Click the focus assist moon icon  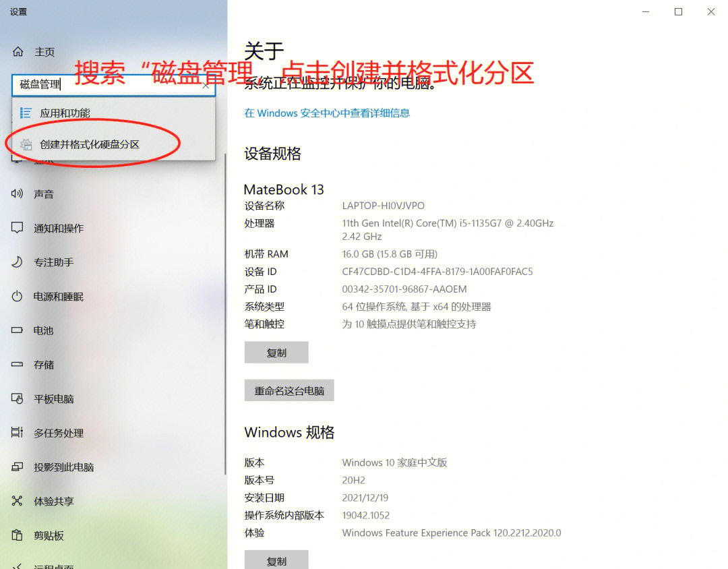pos(17,262)
